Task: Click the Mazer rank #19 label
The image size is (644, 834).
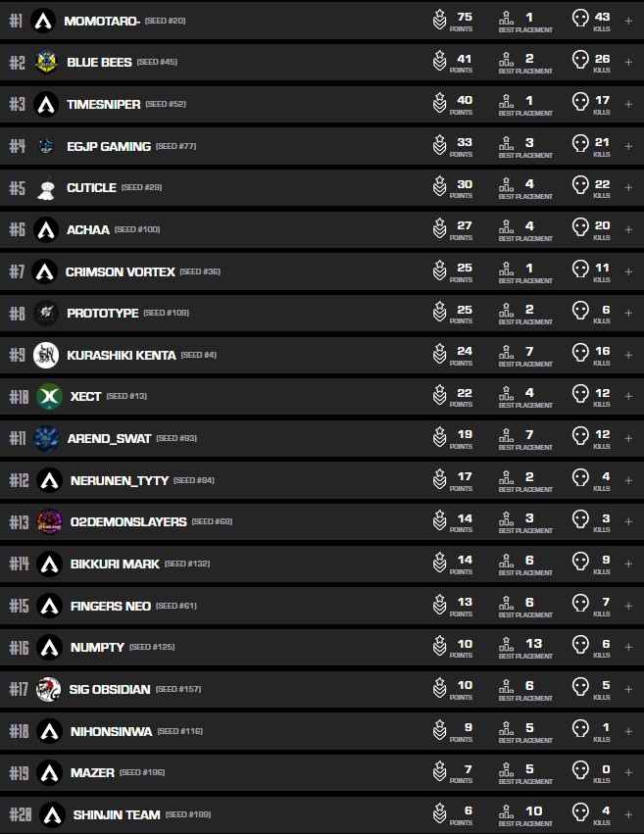Action: pyautogui.click(x=18, y=772)
